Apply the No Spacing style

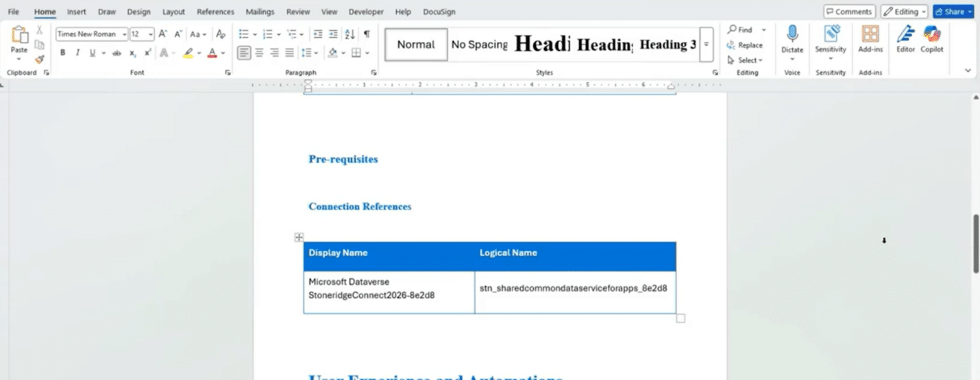[x=479, y=45]
